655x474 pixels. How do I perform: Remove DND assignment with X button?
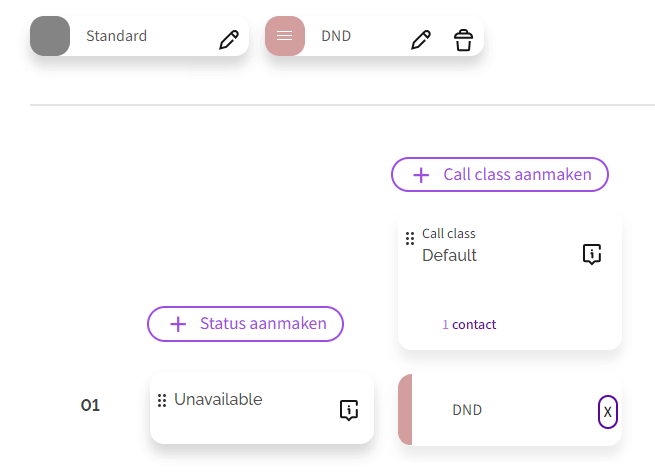point(607,411)
